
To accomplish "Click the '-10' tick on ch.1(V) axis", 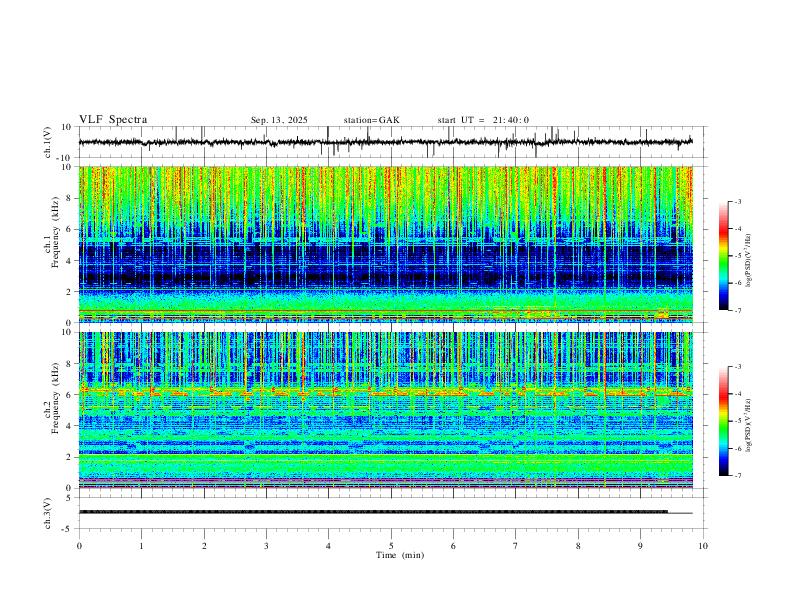I will click(x=64, y=158).
